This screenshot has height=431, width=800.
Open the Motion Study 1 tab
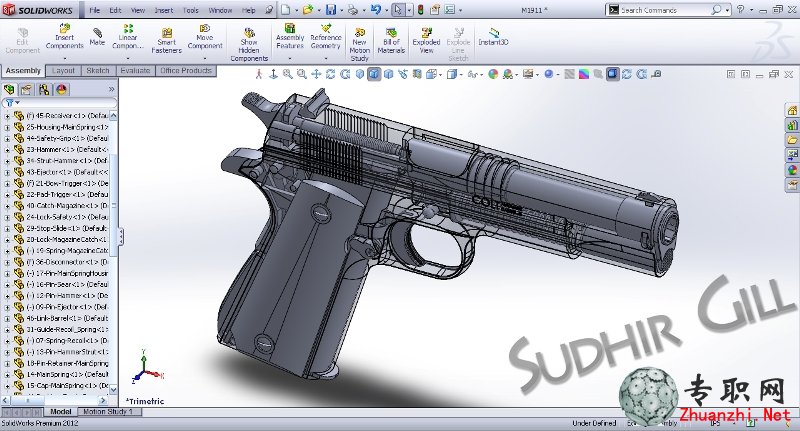point(108,412)
